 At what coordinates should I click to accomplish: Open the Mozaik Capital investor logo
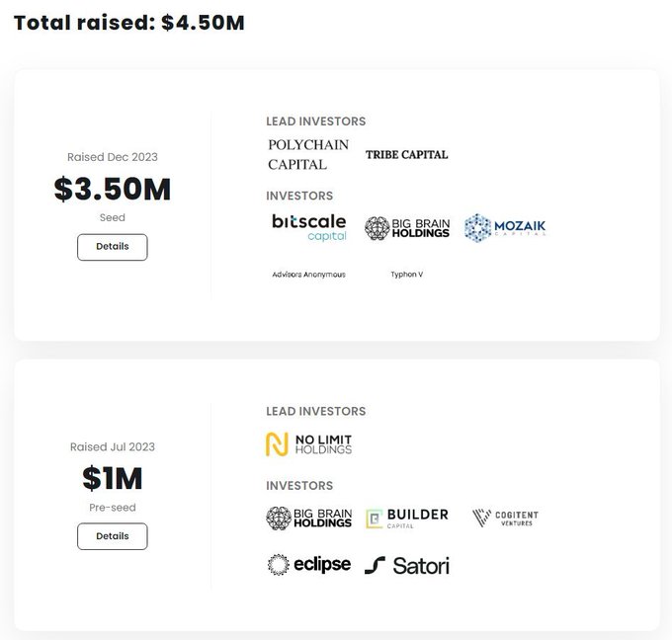coord(505,228)
